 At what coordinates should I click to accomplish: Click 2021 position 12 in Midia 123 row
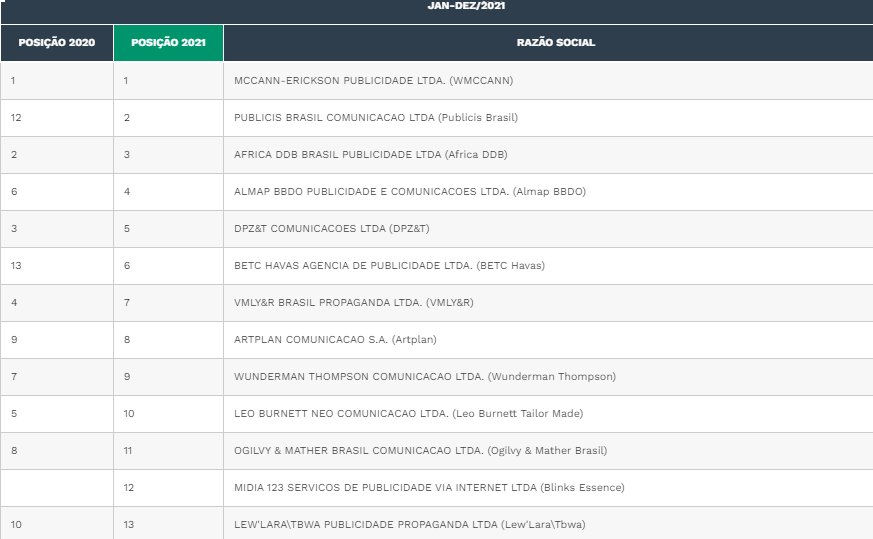tap(168, 488)
